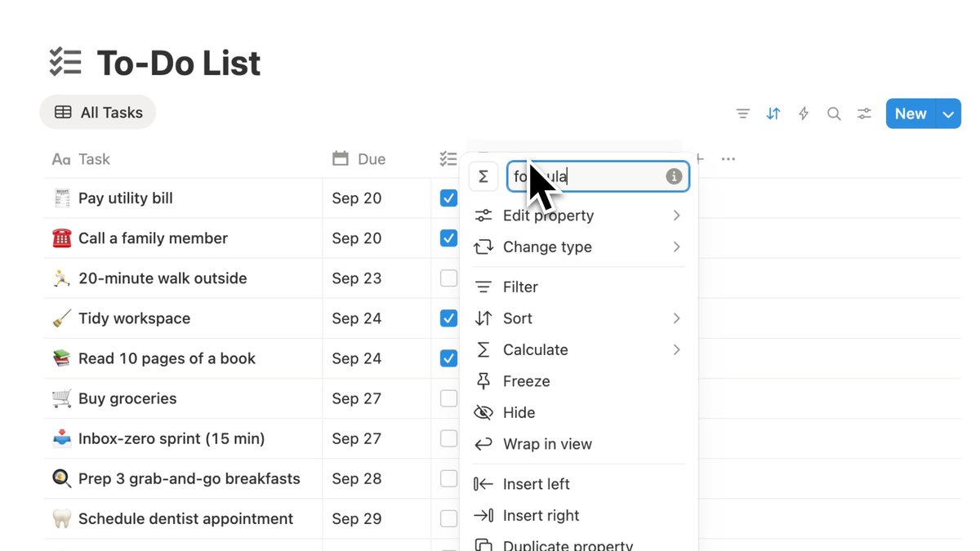The height and width of the screenshot is (551, 980).
Task: Open the three-dots more options in the table header
Action: click(728, 159)
